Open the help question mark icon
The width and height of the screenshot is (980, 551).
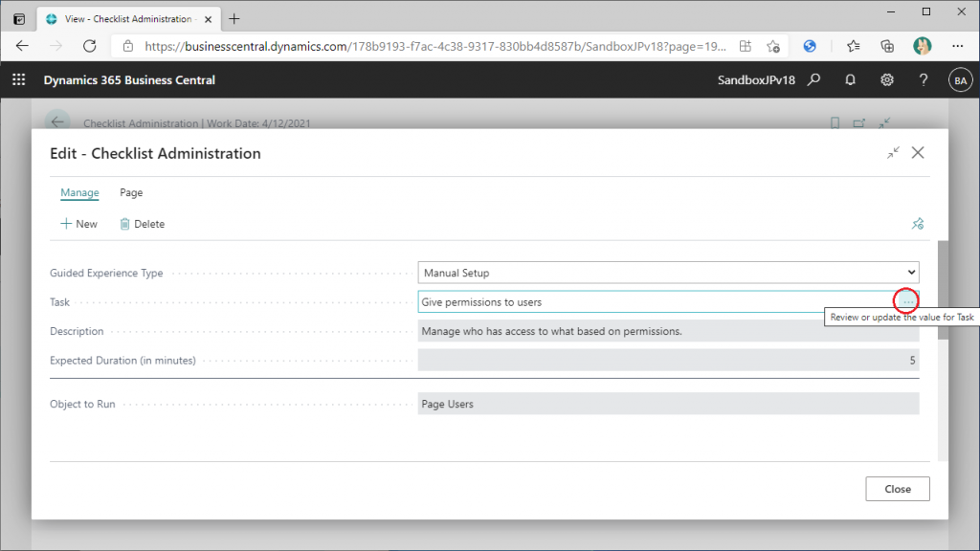click(924, 80)
